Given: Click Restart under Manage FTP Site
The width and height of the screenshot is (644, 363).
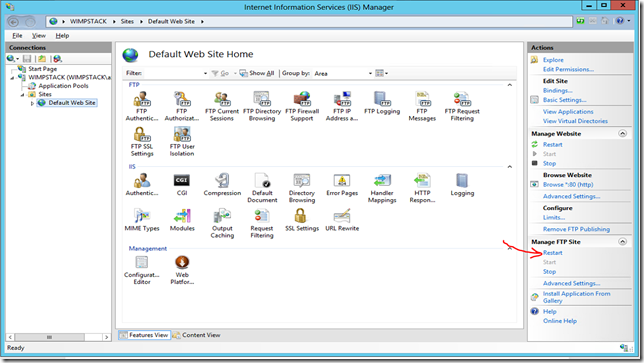Looking at the screenshot, I should coord(552,253).
